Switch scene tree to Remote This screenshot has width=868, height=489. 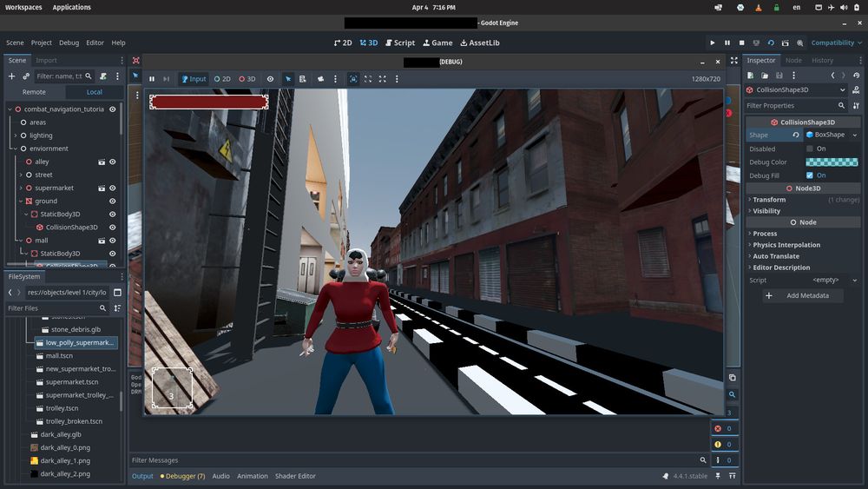point(35,92)
